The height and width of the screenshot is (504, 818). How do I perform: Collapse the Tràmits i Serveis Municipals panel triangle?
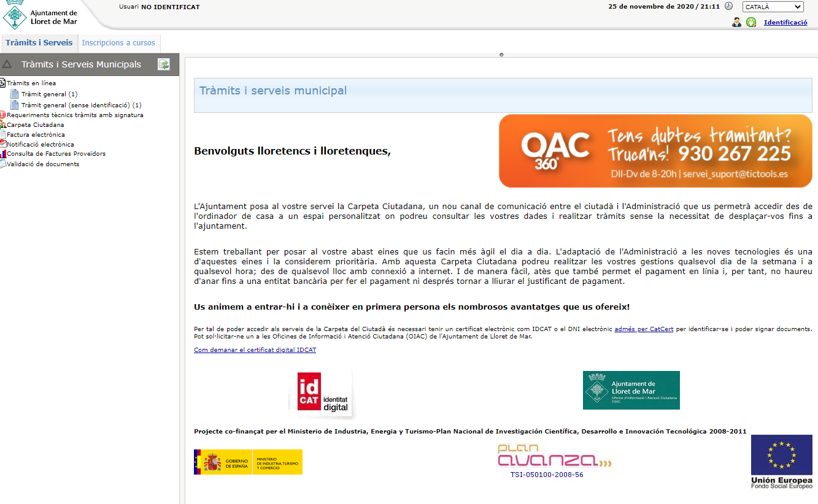coord(7,64)
